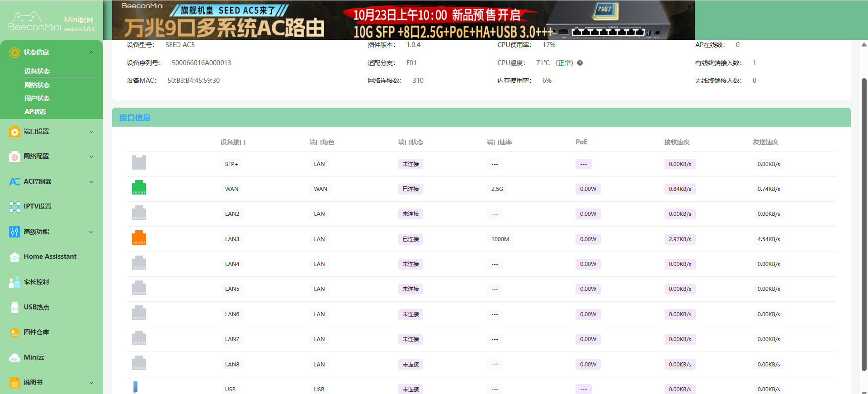Open 用户状态 submenu item

tap(37, 98)
